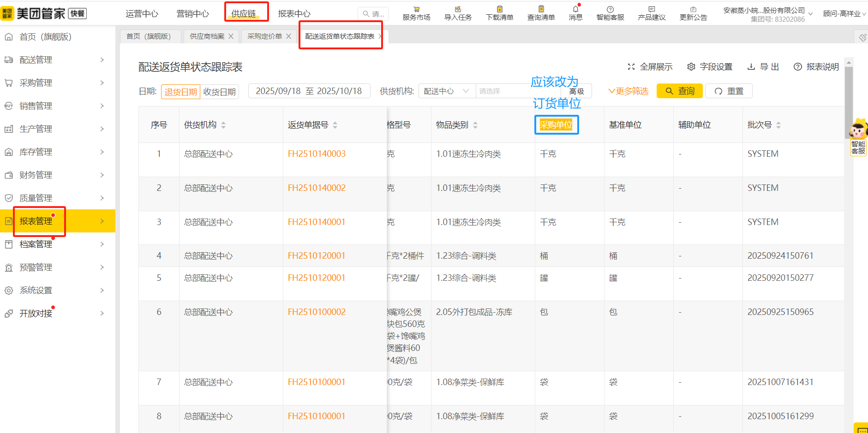Click the 消息 bell icon

click(x=575, y=9)
